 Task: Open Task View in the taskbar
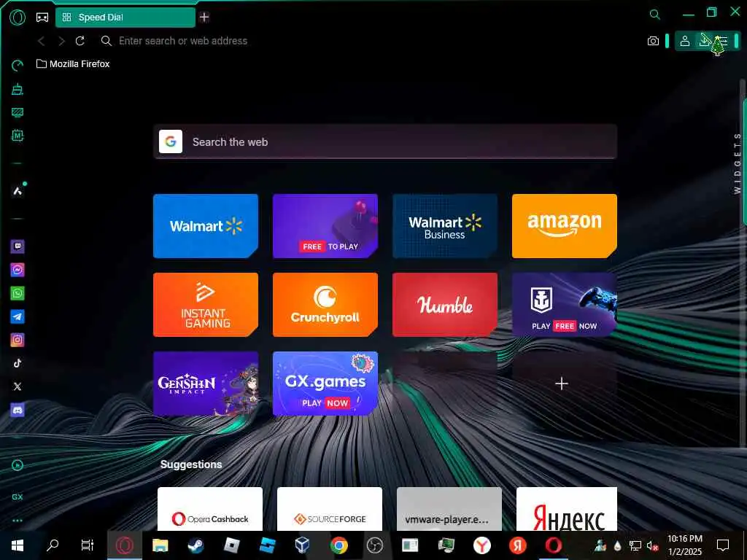click(88, 545)
